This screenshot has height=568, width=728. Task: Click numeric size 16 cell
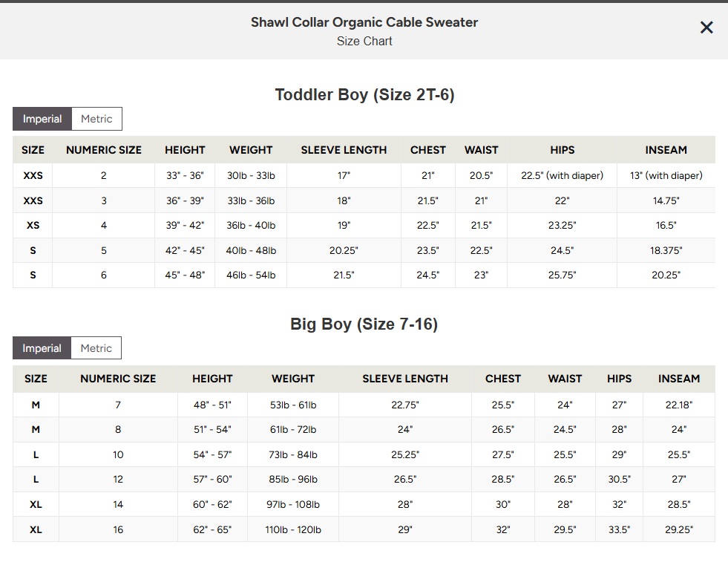coord(118,529)
